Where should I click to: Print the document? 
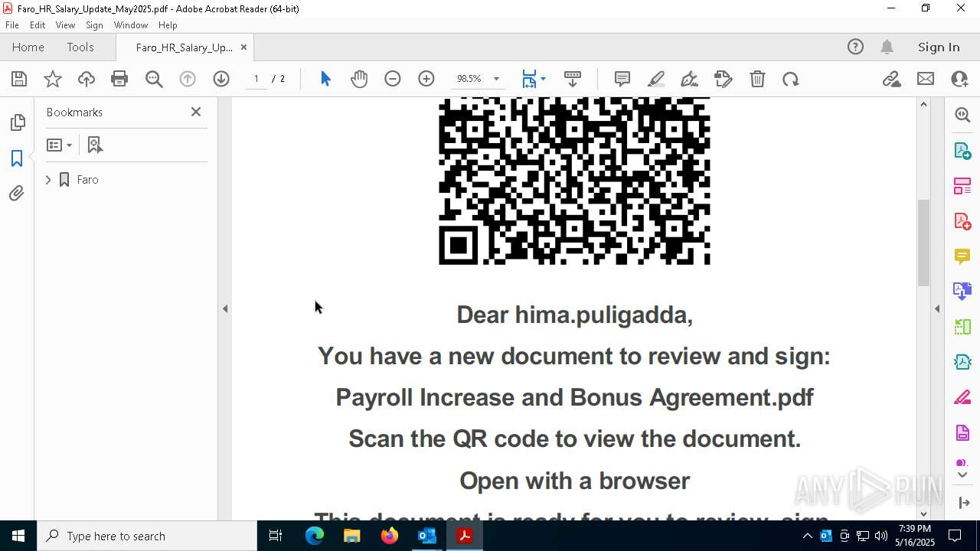(x=119, y=79)
